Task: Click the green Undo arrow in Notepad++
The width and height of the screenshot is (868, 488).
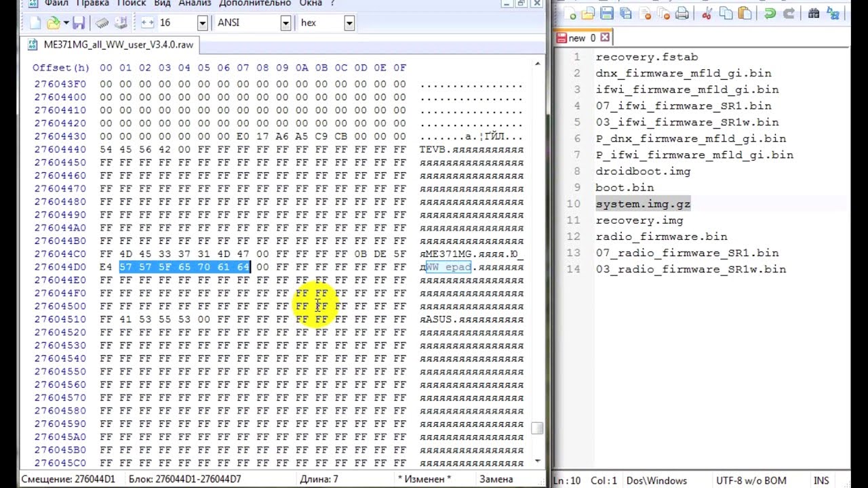Action: point(770,14)
